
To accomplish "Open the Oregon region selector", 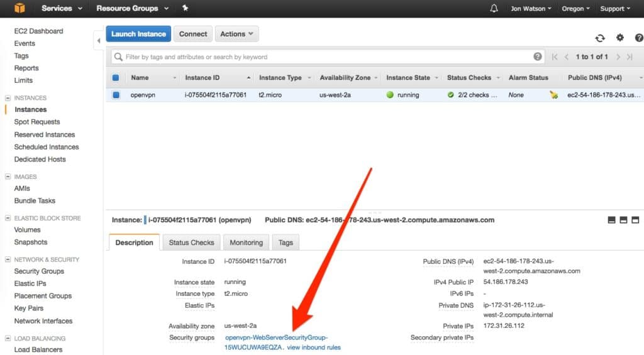I will coord(575,9).
